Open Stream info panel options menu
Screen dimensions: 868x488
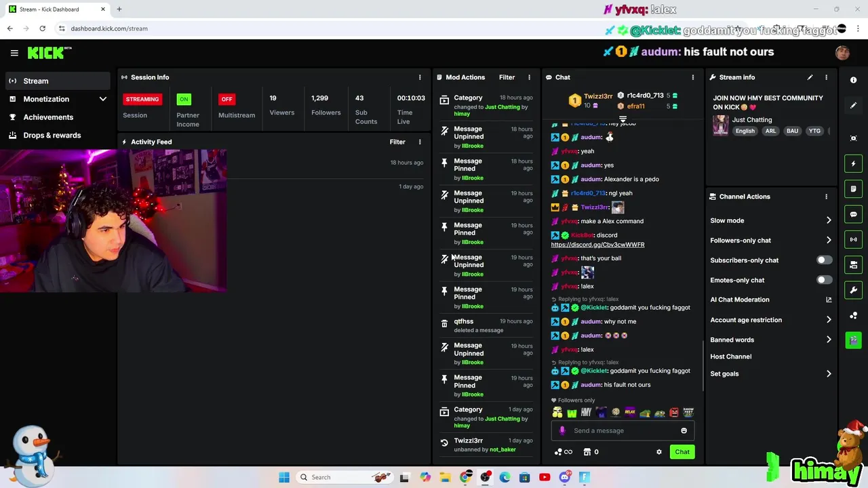pos(826,77)
